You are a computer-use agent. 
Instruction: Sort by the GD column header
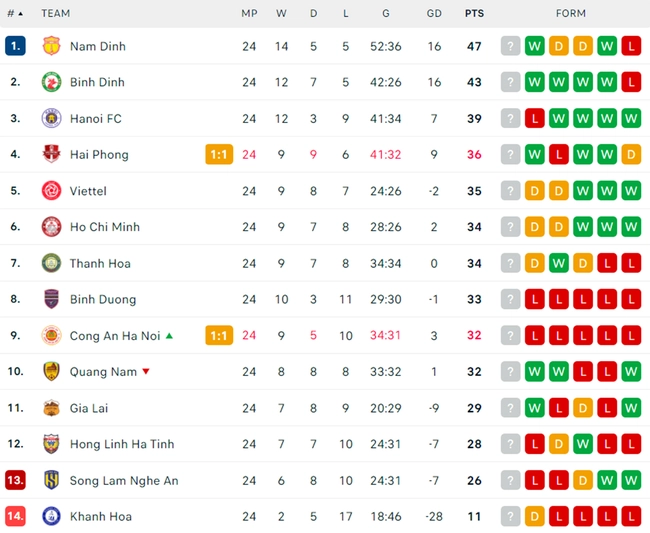click(x=434, y=13)
